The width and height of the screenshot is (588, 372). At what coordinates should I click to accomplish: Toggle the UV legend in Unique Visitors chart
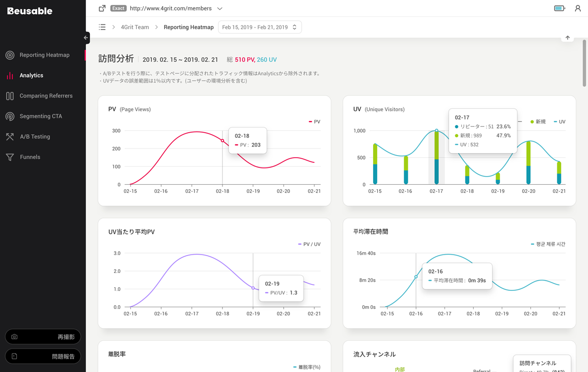click(559, 122)
